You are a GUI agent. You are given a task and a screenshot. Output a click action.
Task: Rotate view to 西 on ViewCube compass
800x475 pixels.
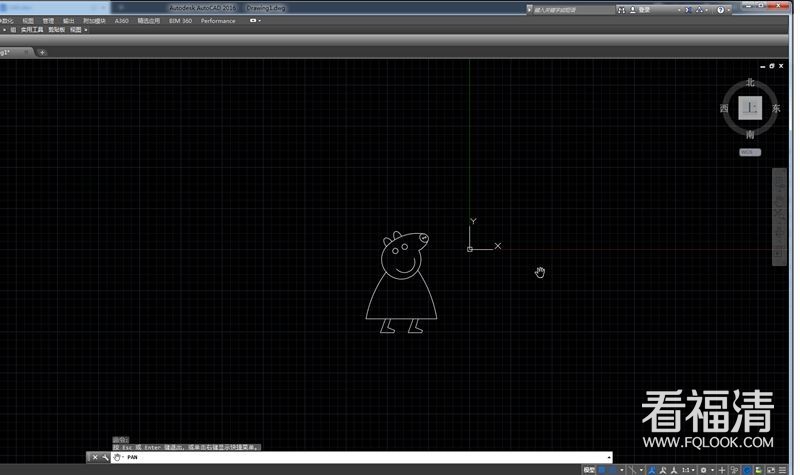coord(724,108)
